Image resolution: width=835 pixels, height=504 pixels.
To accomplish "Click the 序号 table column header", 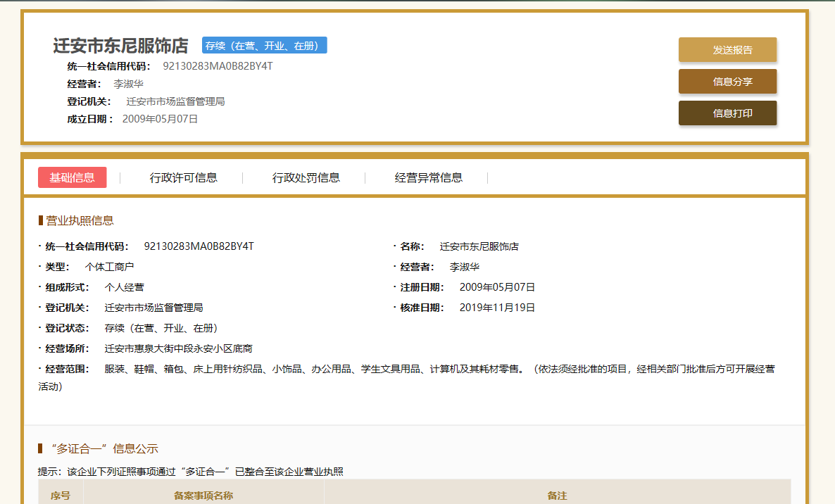I will pos(61,496).
